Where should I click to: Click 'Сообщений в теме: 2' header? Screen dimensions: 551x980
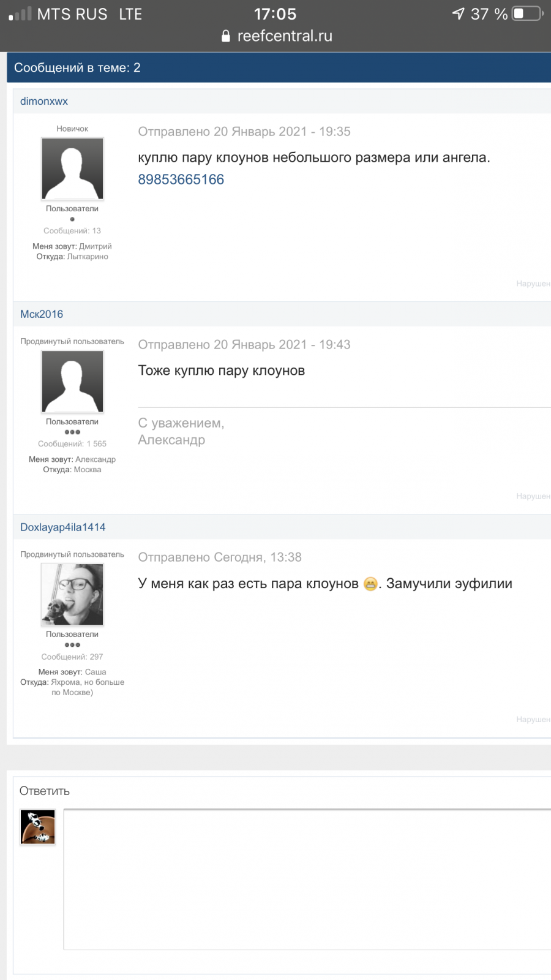coord(77,67)
